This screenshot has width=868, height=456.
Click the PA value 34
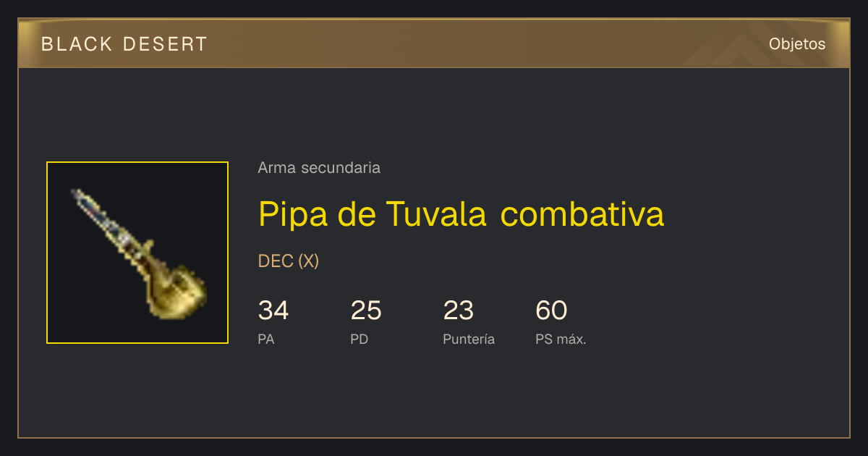click(x=273, y=311)
